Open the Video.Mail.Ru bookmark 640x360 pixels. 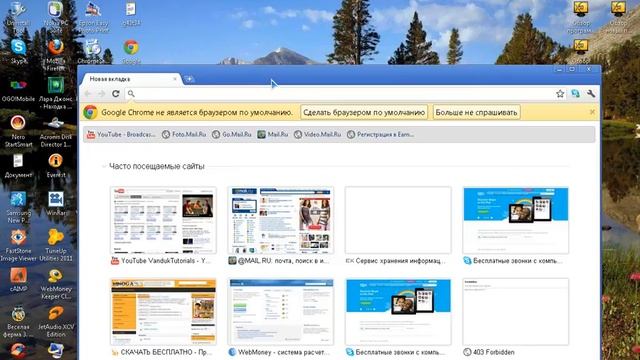317,134
